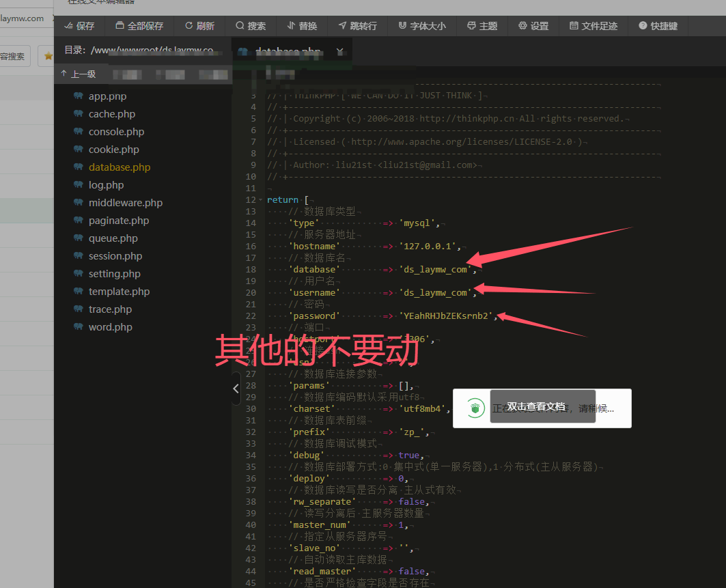Open the 替换 replace tool
Viewport: 726px width, 588px height.
302,26
